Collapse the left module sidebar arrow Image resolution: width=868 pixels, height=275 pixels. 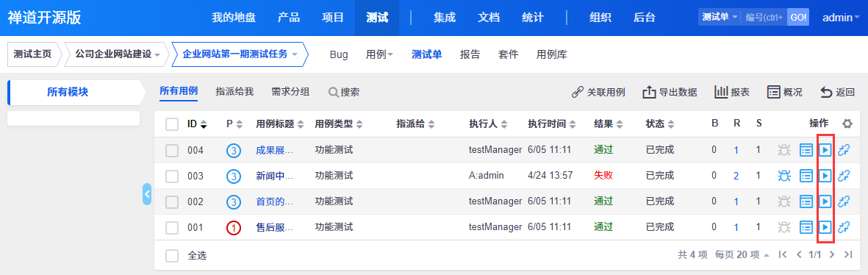click(x=147, y=194)
